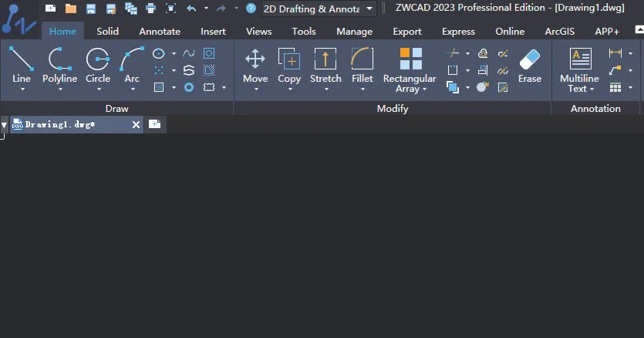The image size is (644, 338).
Task: Redo the previously undone action
Action: [221, 8]
